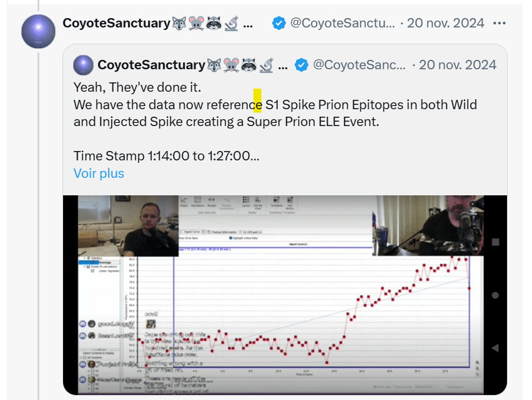The image size is (532, 400).
Task: Open the top tweet's @CoyoteSanctu handle
Action: 342,24
